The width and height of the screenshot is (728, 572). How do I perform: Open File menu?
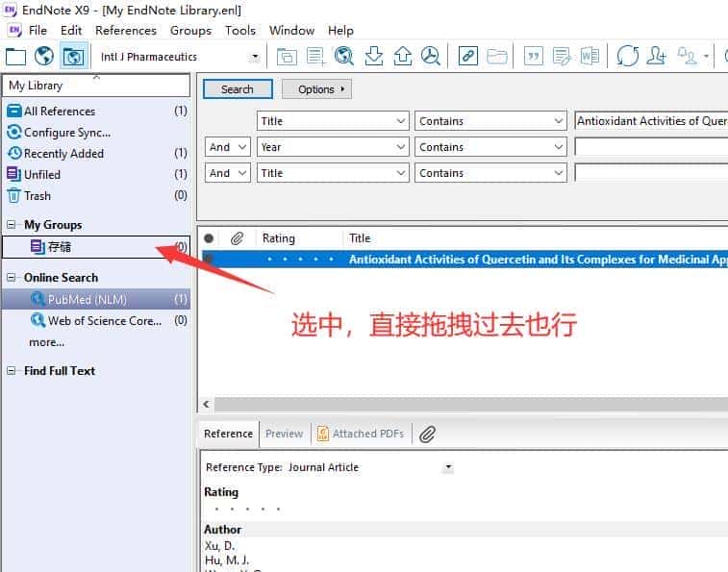(x=38, y=30)
